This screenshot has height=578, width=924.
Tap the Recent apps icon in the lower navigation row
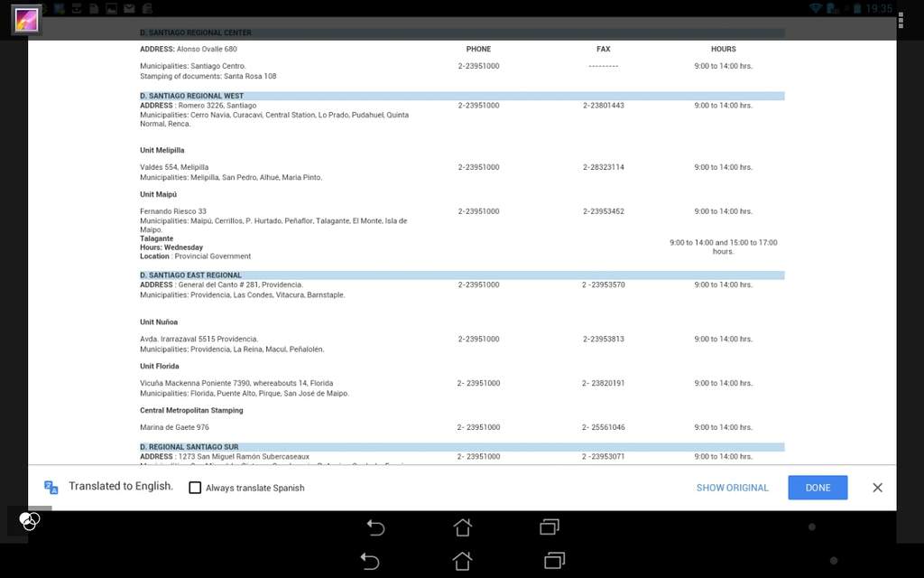[554, 560]
